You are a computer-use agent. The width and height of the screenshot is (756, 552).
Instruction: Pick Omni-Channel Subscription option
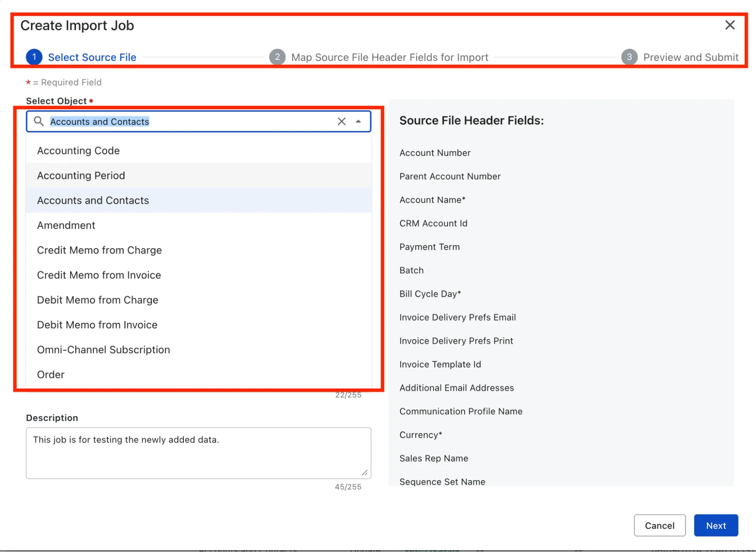[x=199, y=350]
